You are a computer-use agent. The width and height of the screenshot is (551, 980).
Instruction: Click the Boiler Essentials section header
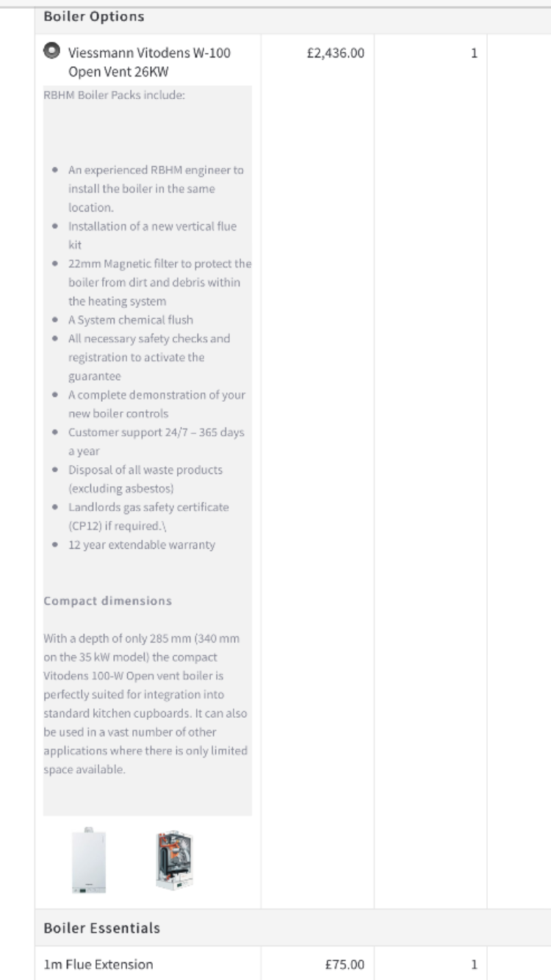tap(102, 928)
